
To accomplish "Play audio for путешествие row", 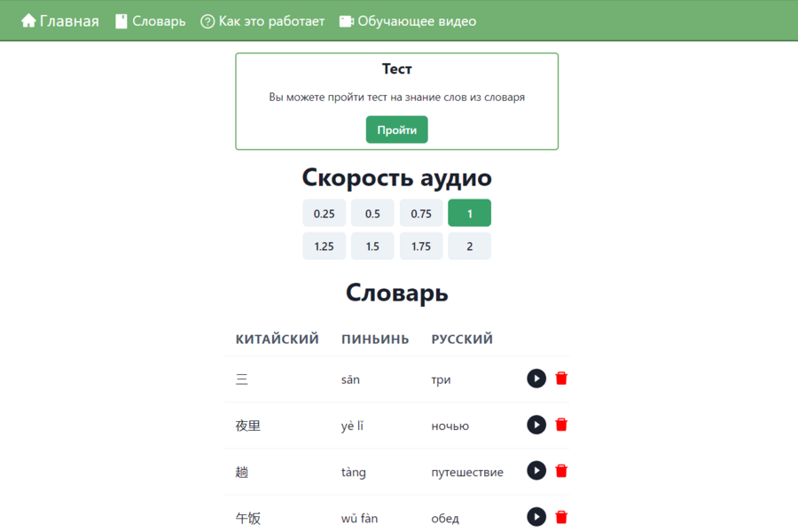I will pyautogui.click(x=536, y=471).
